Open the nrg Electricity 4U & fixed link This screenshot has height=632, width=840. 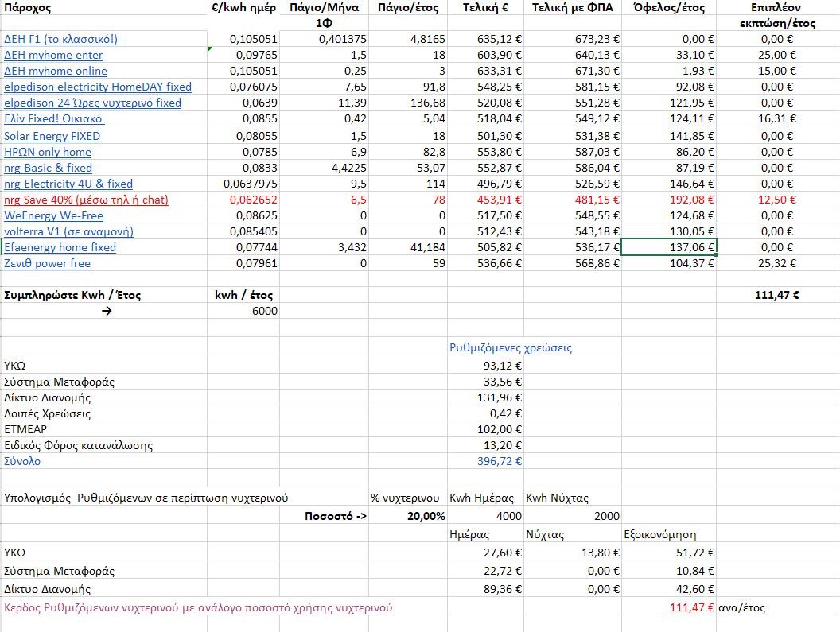coord(68,184)
